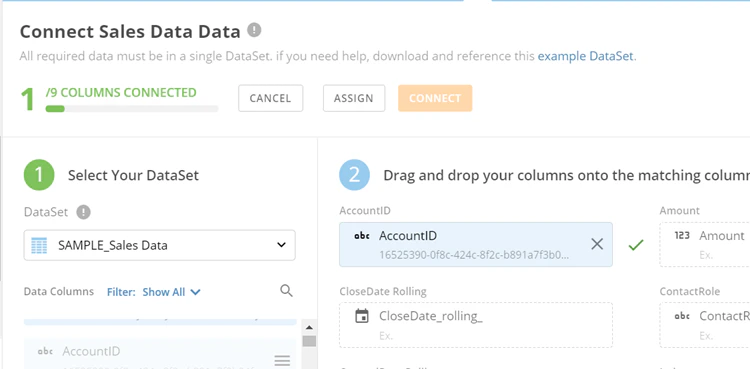The width and height of the screenshot is (750, 369).
Task: Click the CloseDate Rolling field label
Action: pos(383,291)
